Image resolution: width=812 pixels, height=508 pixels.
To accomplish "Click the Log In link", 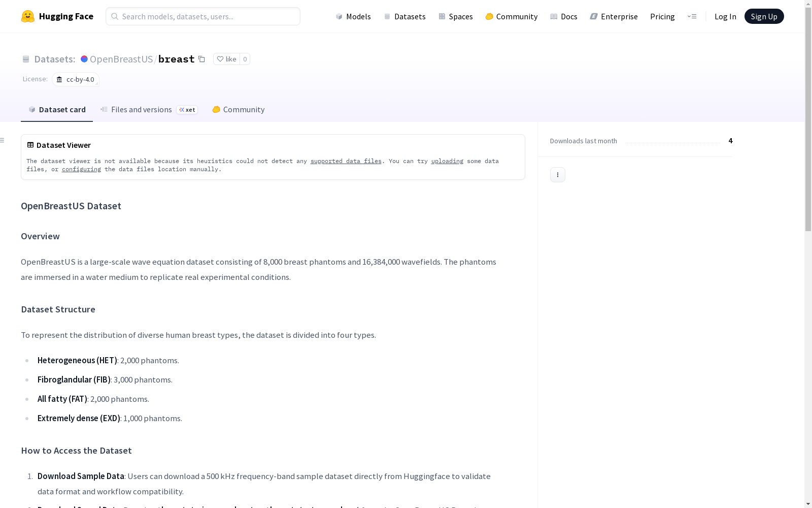I will [x=725, y=16].
